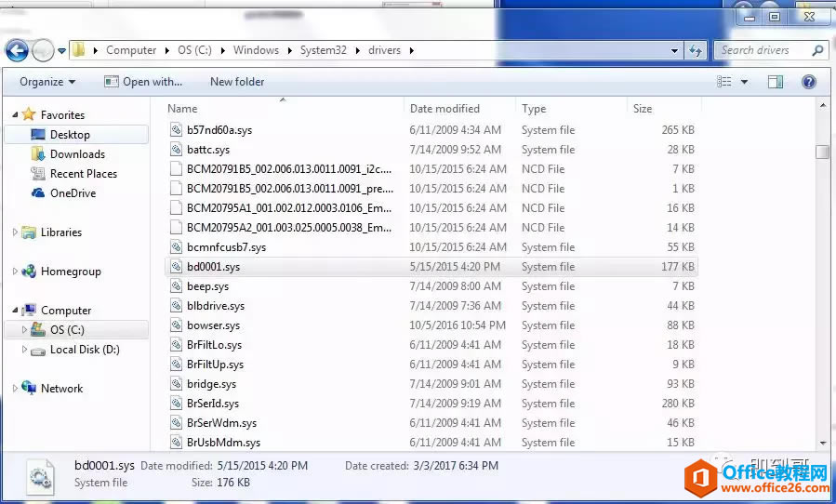This screenshot has height=504, width=836.
Task: Expand the Homegroup node
Action: click(15, 271)
